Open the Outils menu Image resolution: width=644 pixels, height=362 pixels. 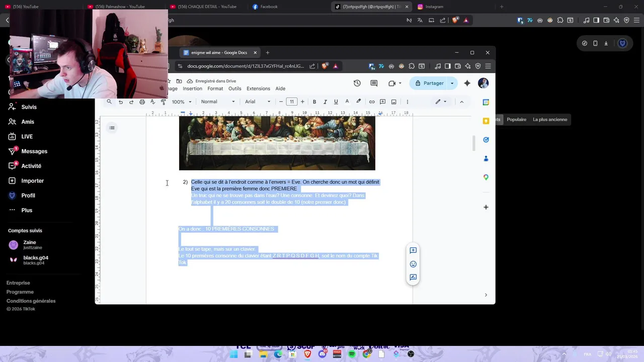click(235, 88)
